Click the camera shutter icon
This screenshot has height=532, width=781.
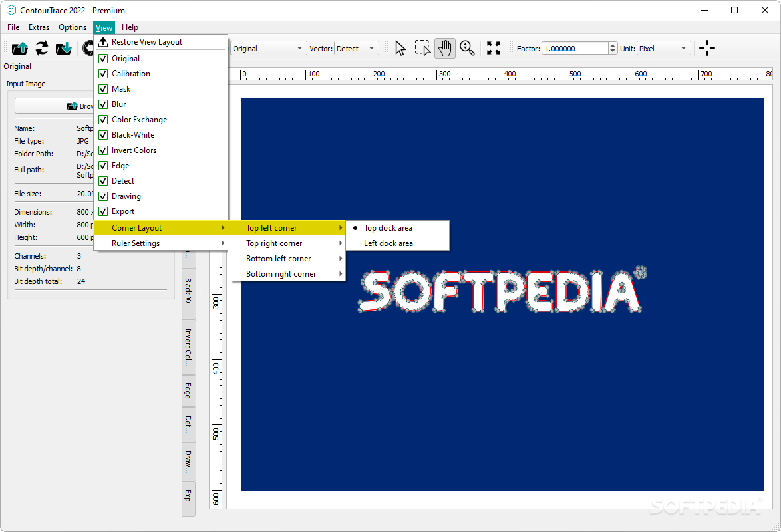pos(88,49)
